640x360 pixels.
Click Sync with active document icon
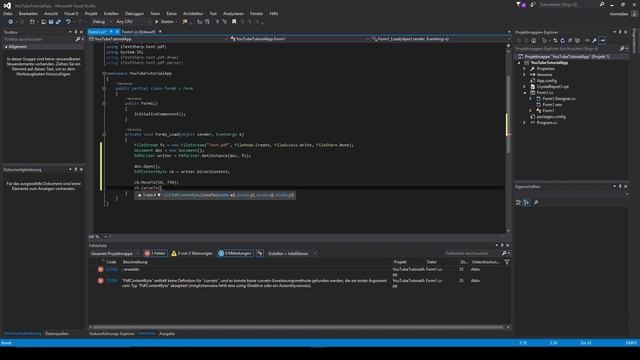pos(555,40)
